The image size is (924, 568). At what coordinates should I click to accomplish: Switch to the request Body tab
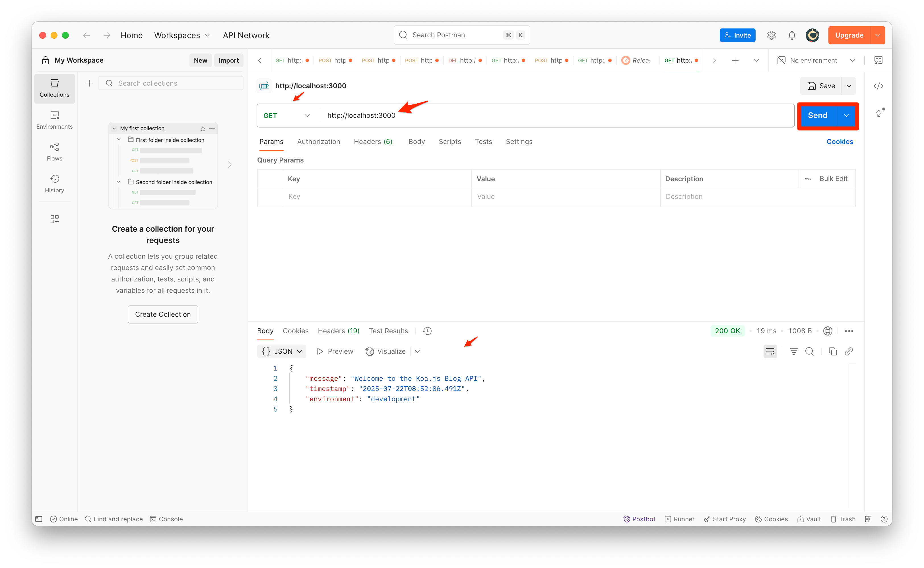[x=416, y=142]
